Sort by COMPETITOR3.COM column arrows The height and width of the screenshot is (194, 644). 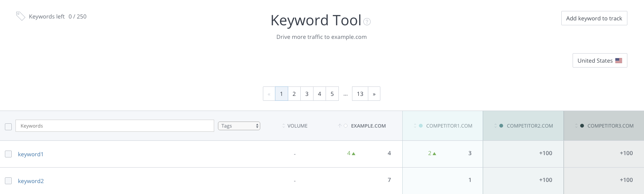click(576, 126)
